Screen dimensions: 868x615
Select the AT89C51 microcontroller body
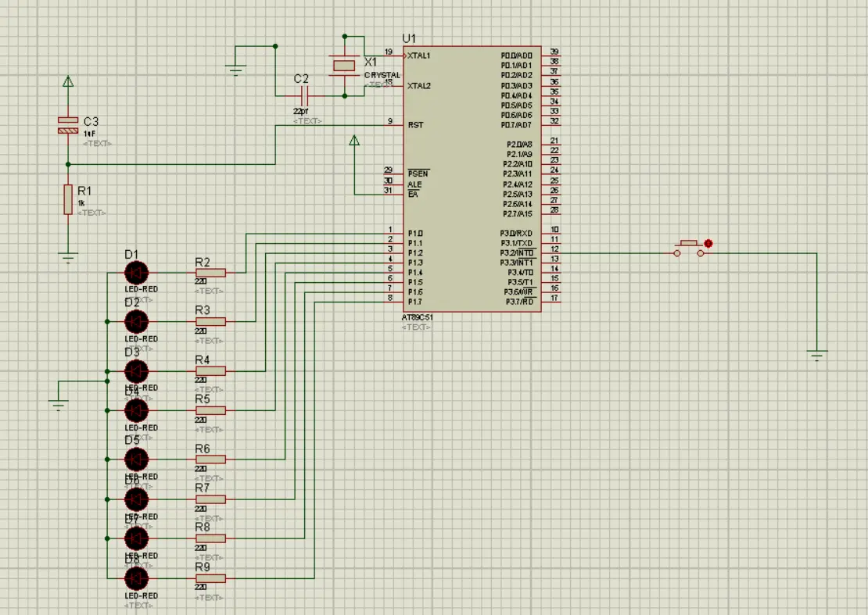click(472, 180)
